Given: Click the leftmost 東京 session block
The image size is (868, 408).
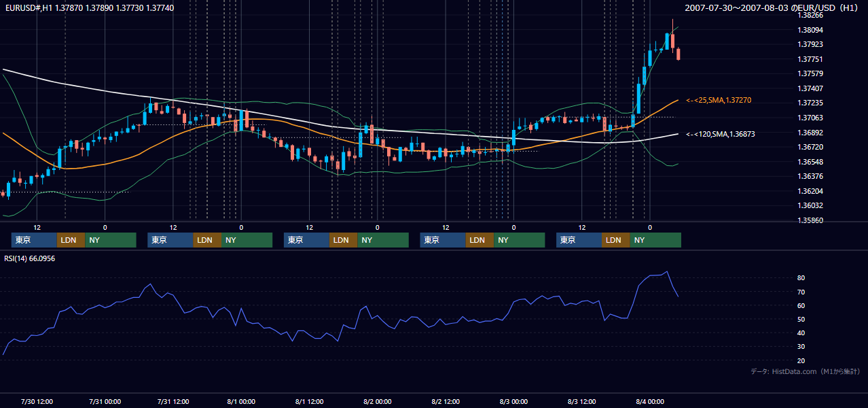Looking at the screenshot, I should (x=34, y=240).
